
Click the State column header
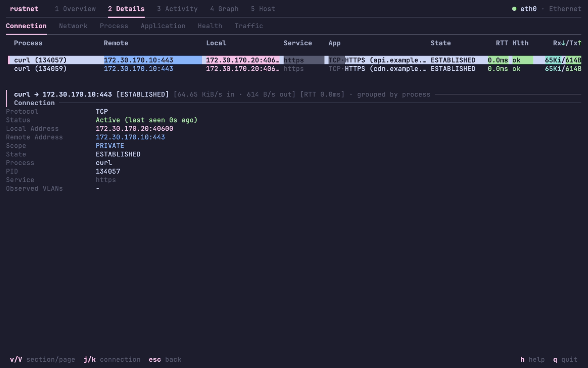[441, 43]
